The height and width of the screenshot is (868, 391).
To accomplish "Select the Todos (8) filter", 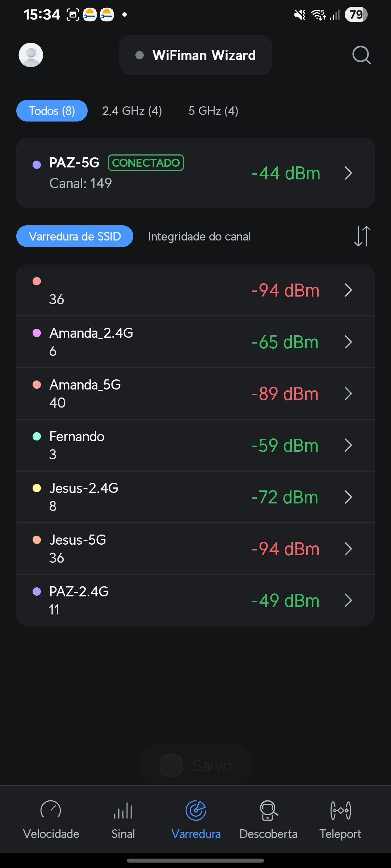I will (52, 111).
